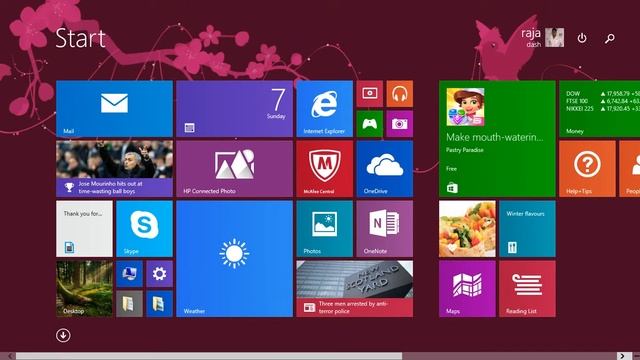Open the 'Thank you for...' document tile
Screen dimensions: 640x360
click(x=84, y=229)
